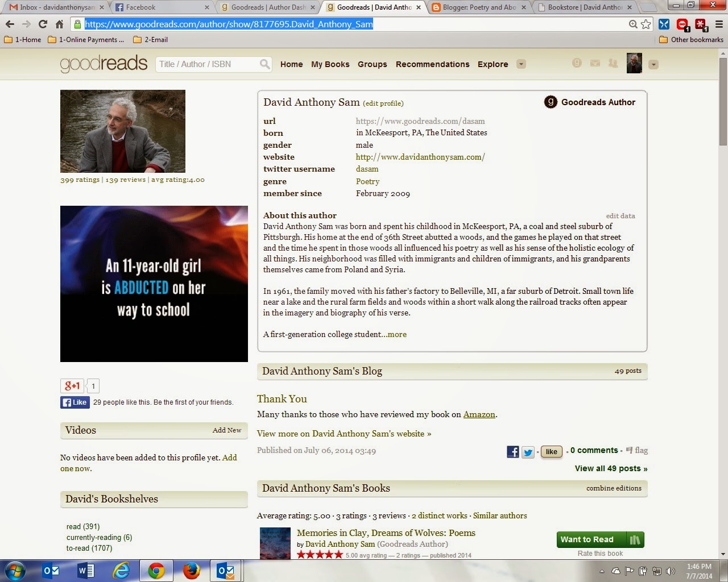
Task: Click the Google +1 button
Action: [x=72, y=386]
